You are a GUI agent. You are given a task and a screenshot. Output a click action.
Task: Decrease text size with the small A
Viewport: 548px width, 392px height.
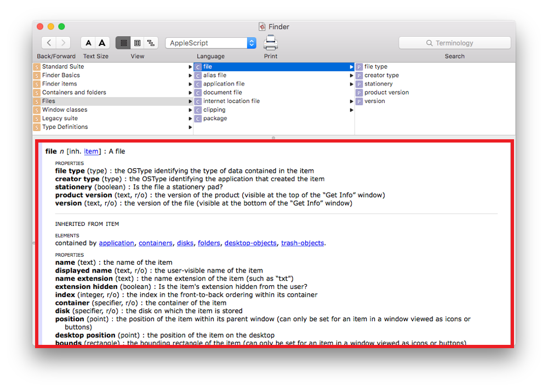(88, 43)
